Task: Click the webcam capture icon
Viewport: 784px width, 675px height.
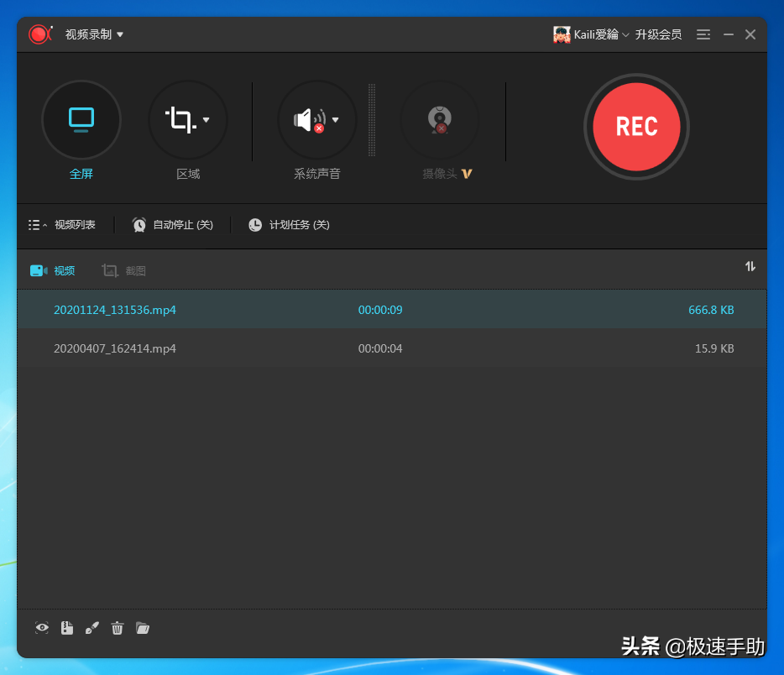Action: coord(440,119)
